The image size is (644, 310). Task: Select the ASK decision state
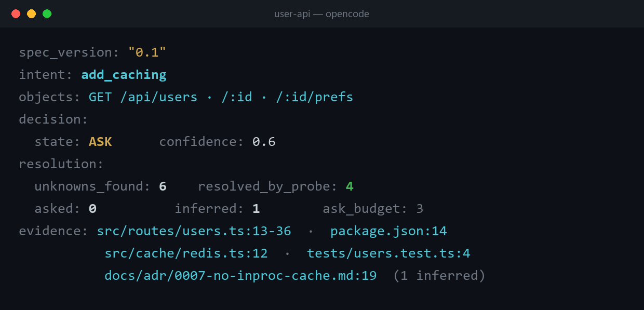click(x=100, y=142)
